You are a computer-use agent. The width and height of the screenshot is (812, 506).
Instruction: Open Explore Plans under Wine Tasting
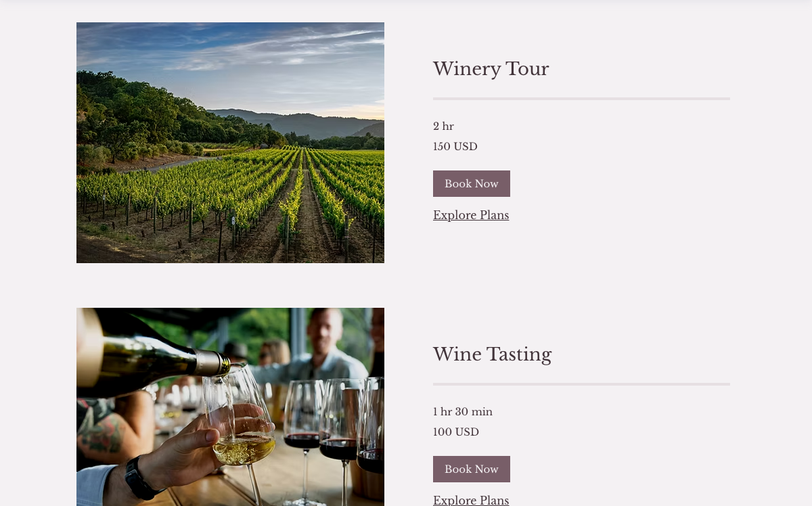[x=471, y=500]
